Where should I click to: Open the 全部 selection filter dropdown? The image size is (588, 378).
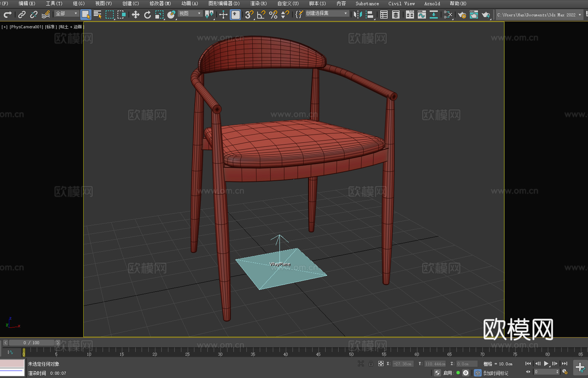click(x=67, y=13)
